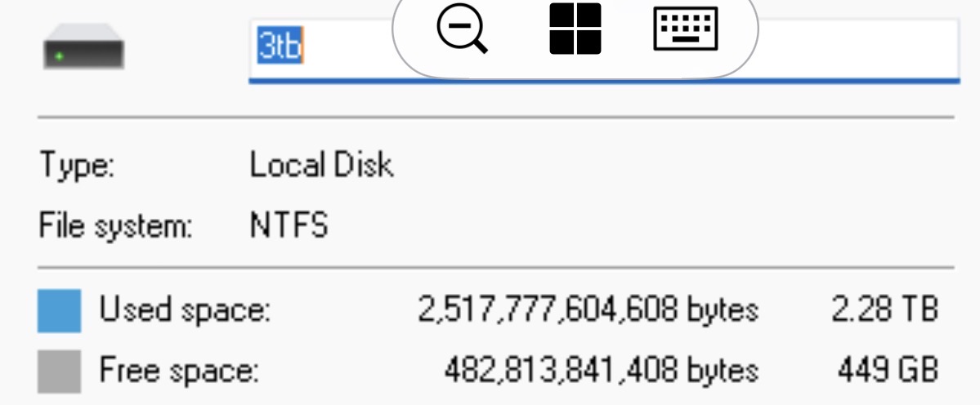
Task: Open the on-screen keyboard icon
Action: tap(686, 29)
